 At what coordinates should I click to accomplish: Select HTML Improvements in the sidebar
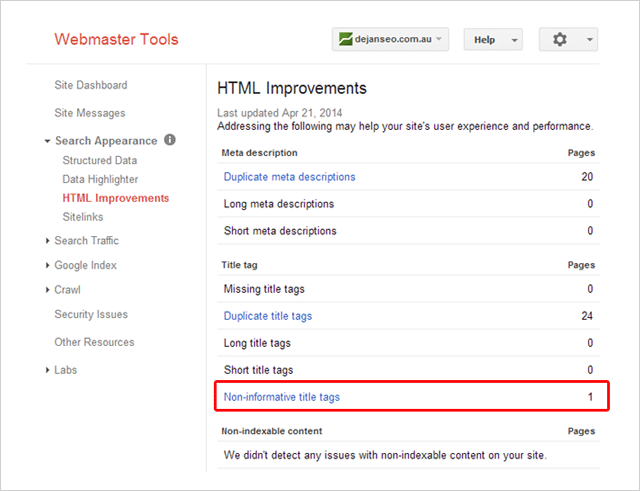point(115,198)
